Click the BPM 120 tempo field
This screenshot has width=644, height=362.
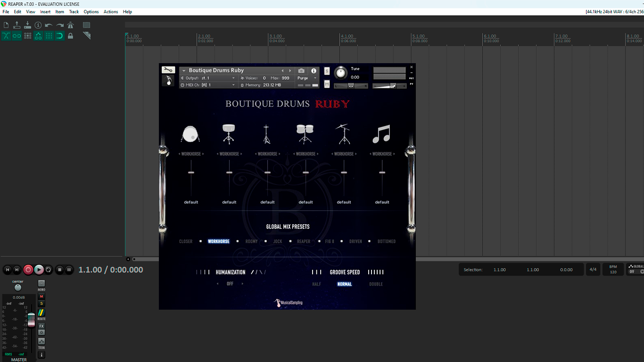(613, 269)
